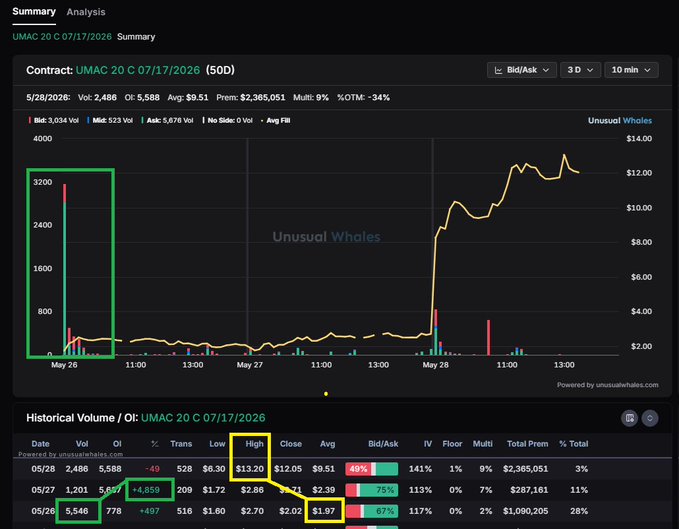The image size is (679, 529).
Task: Open the Powered by unusualwhales.com link
Action: [x=608, y=385]
